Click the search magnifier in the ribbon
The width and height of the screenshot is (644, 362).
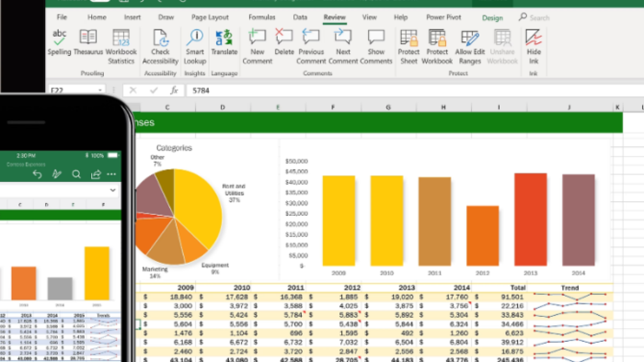tap(523, 17)
